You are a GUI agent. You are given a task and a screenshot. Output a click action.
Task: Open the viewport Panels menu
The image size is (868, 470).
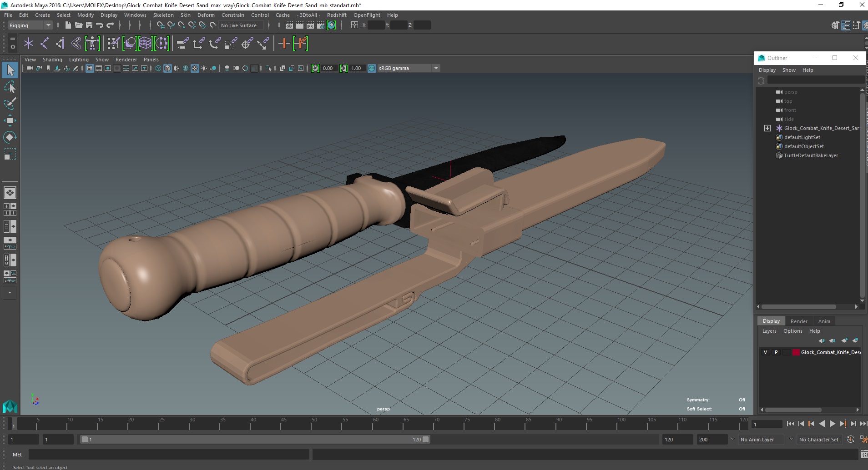coord(151,60)
